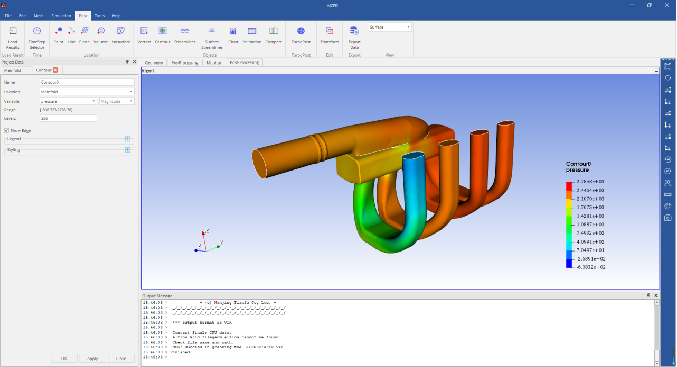Click the contour Name input field
Viewport: 677px width, 367px height.
click(87, 82)
